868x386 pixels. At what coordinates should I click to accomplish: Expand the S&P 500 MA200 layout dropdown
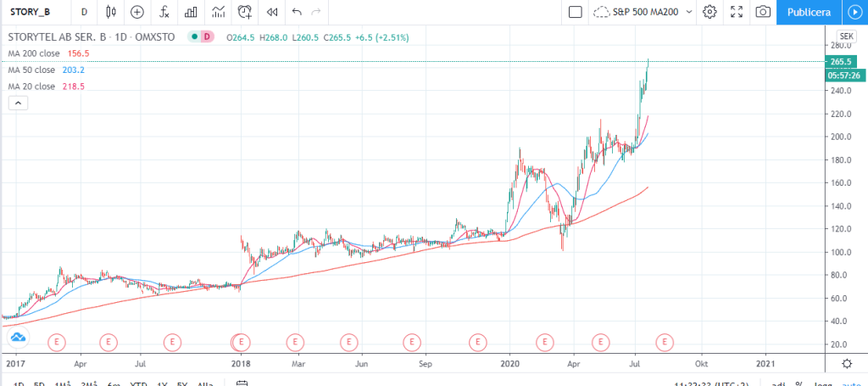click(687, 12)
